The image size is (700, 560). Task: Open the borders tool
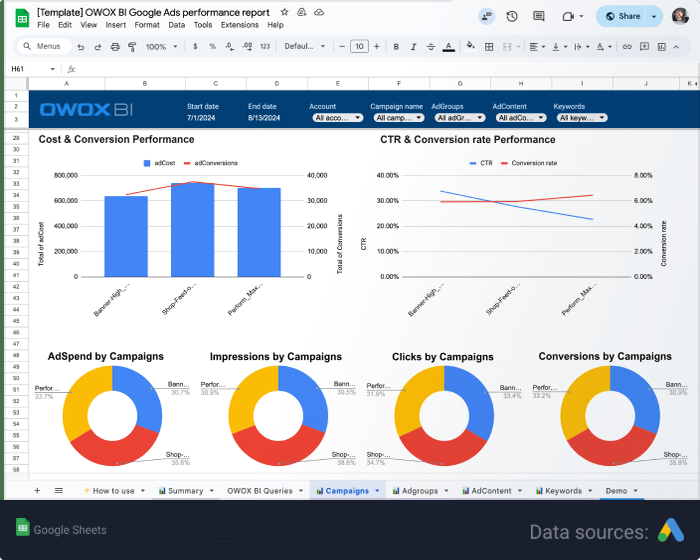(x=489, y=46)
